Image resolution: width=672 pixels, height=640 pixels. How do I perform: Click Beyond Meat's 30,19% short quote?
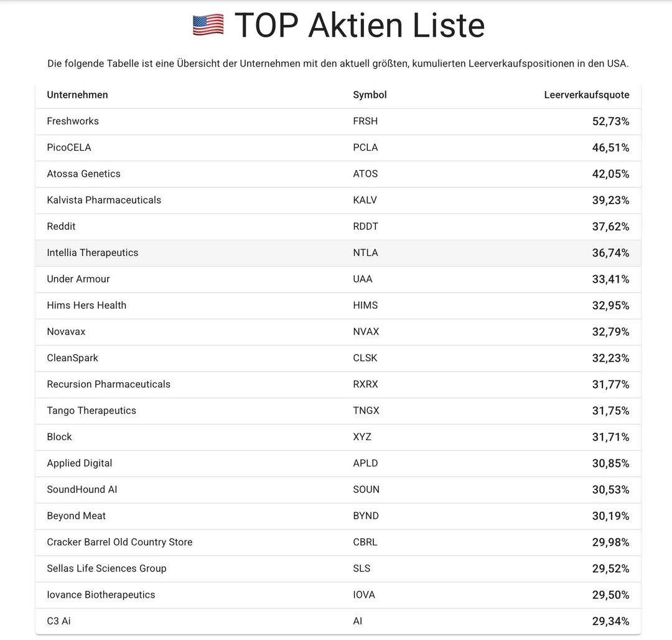(610, 516)
